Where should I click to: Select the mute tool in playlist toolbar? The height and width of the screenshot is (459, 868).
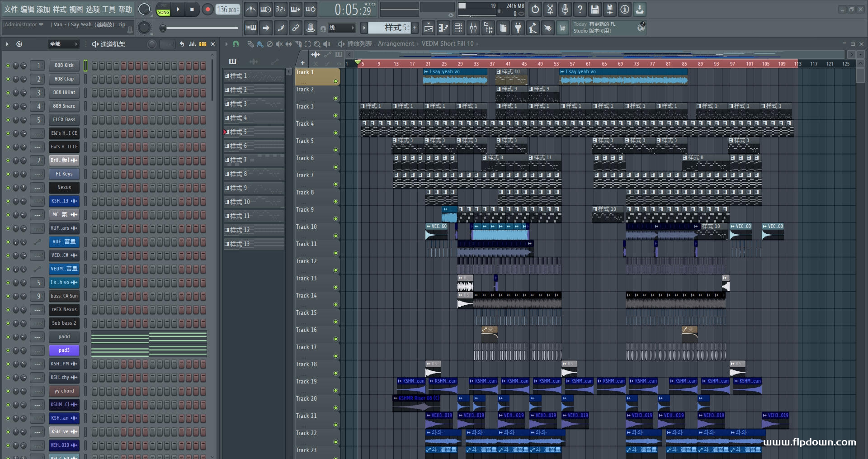279,44
